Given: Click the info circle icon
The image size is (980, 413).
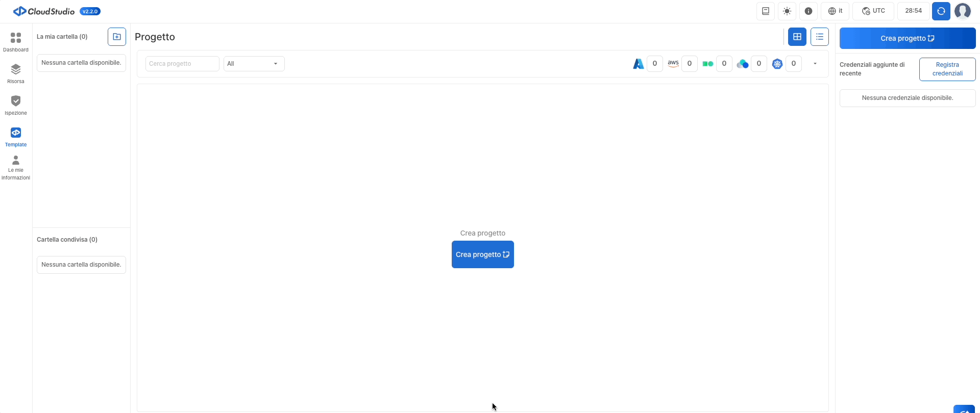Looking at the screenshot, I should (x=808, y=11).
